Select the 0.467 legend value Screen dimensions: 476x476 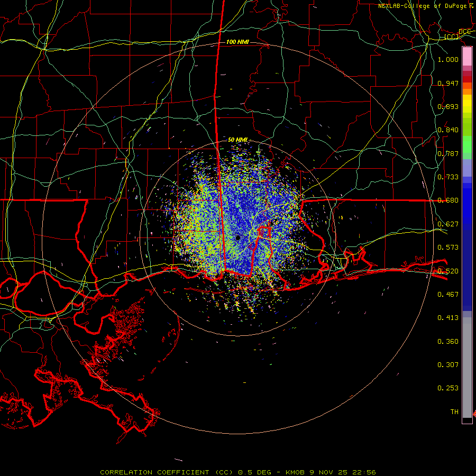pos(448,295)
